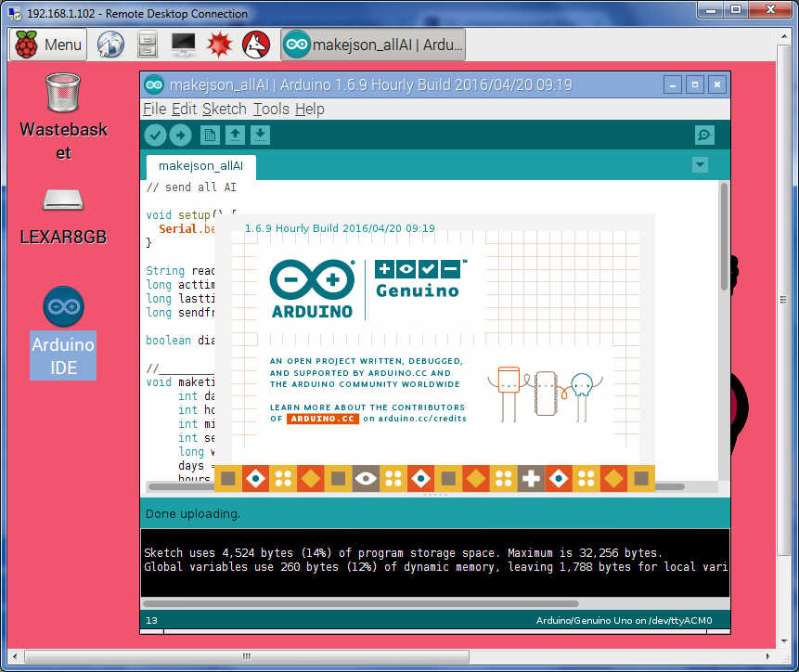Click the remote desktop horizontal scrollbar
Viewport: 799px width, 672px height.
pyautogui.click(x=246, y=656)
